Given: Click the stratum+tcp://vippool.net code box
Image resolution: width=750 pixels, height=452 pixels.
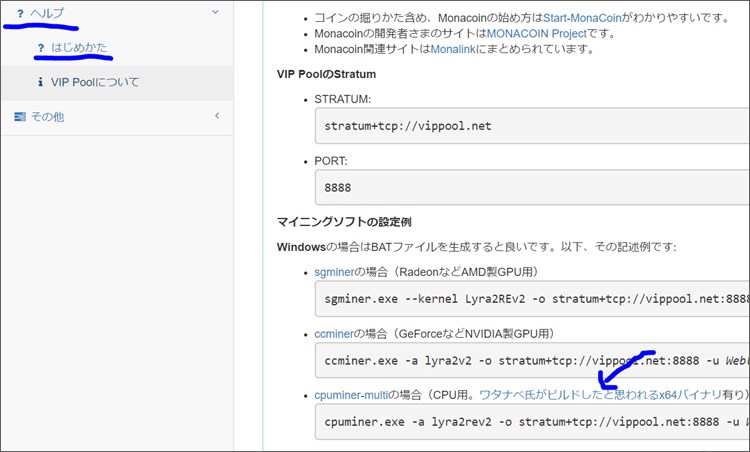Looking at the screenshot, I should (532, 126).
